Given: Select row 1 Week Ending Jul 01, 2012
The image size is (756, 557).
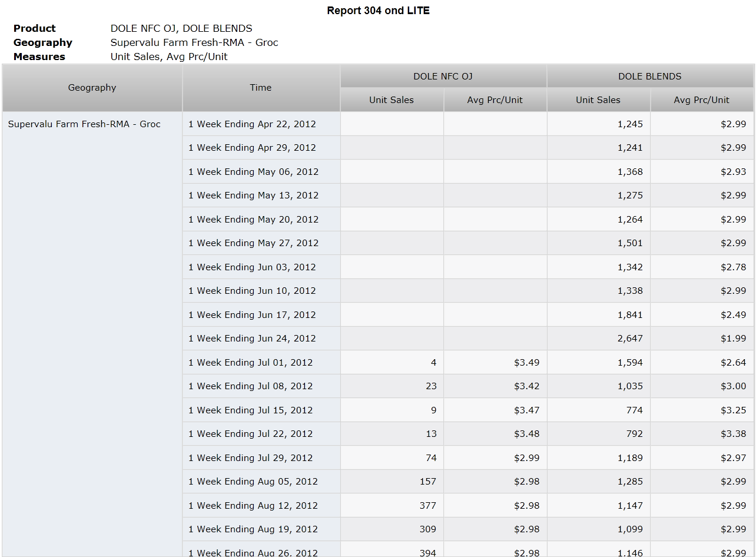Looking at the screenshot, I should (x=261, y=363).
